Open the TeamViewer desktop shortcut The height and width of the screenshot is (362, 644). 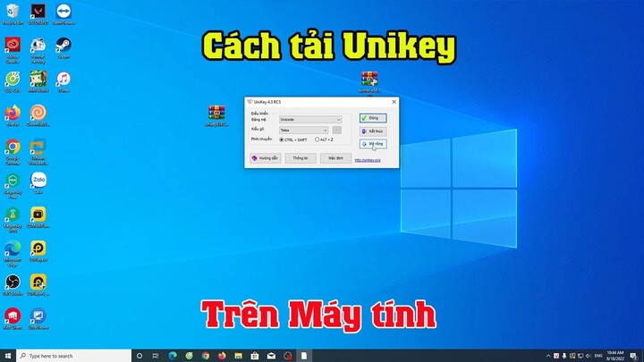64,14
